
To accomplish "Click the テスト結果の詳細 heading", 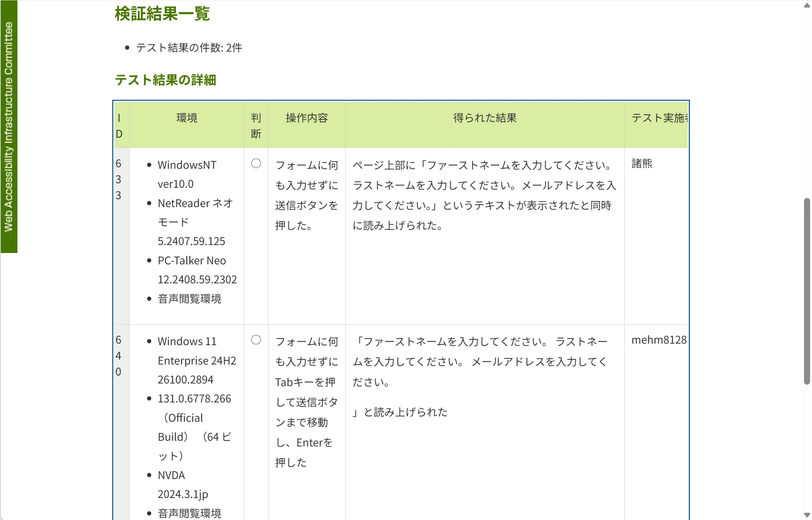I will click(165, 80).
